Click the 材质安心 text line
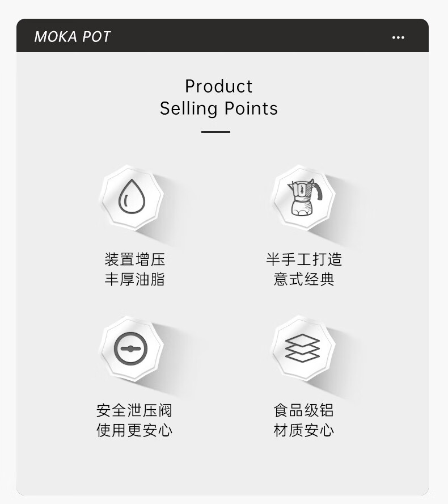Screen dimensions: 448x504 303,430
